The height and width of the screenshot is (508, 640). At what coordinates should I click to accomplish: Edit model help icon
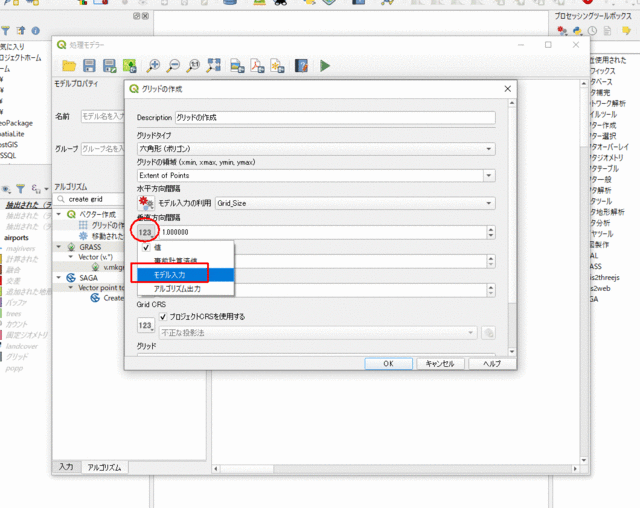pos(301,66)
